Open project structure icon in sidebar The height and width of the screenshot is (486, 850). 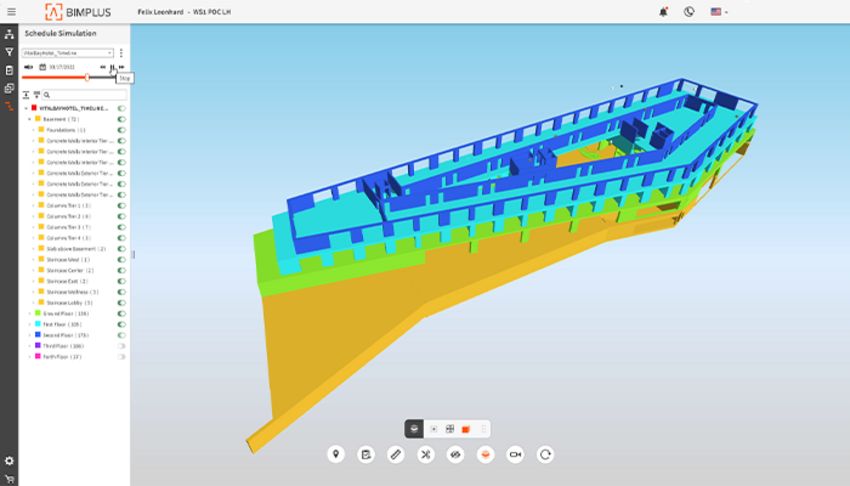coord(9,35)
